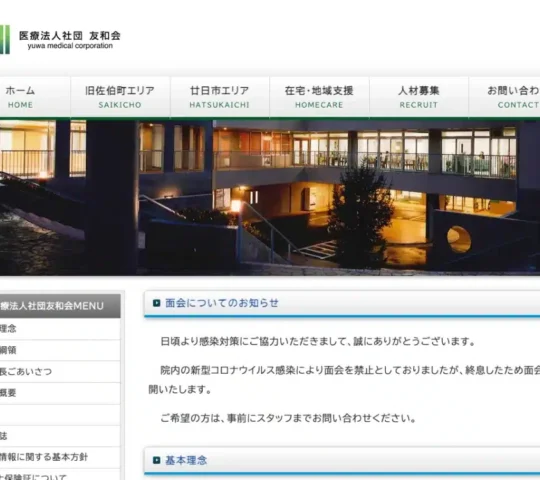Select the 廿日市エリア HATSUKAICHI menu item
The width and height of the screenshot is (540, 480).
pyautogui.click(x=219, y=97)
